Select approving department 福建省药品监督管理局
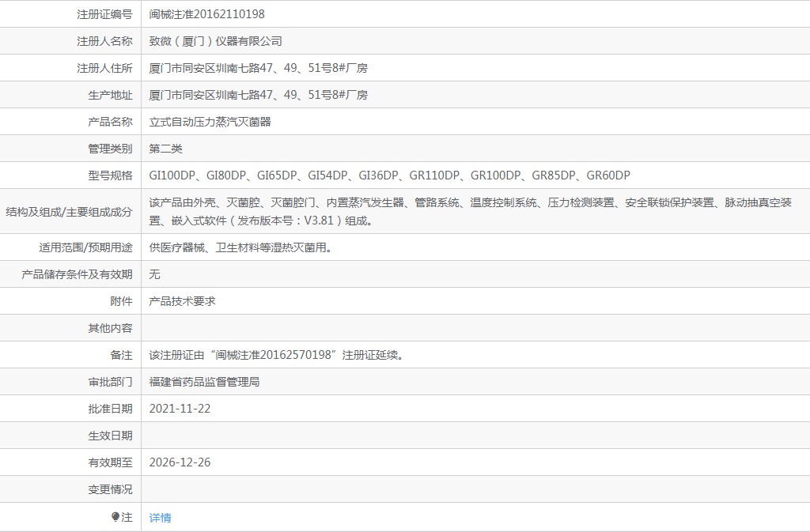This screenshot has width=810, height=532. point(204,382)
